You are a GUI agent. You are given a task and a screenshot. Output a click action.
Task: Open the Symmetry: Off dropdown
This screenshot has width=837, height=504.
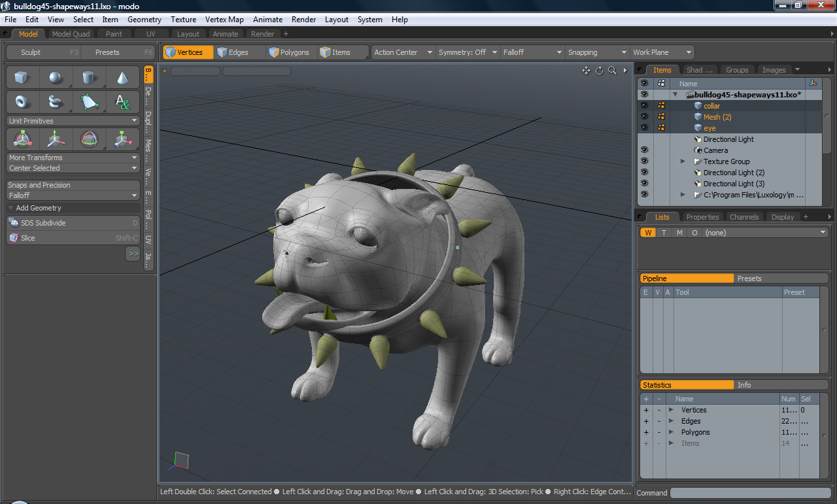click(x=468, y=52)
